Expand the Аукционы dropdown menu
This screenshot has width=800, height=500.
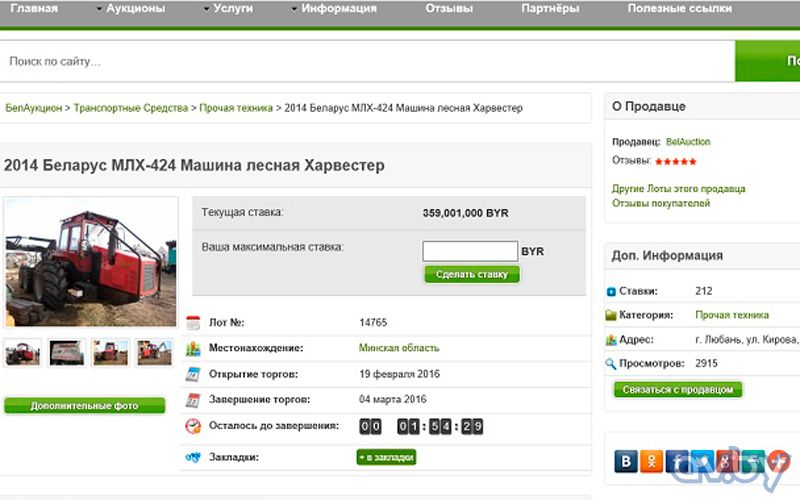coord(131,8)
